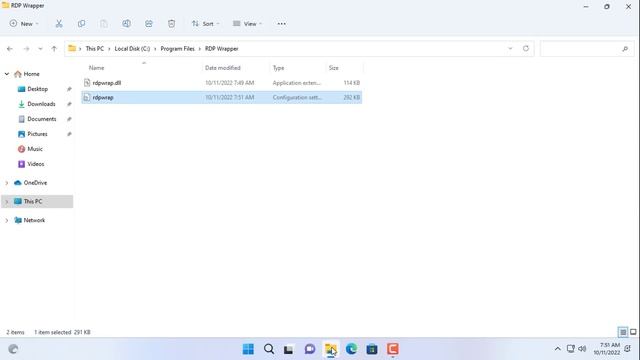Click RDP Wrapper breadcrumb
640x360 pixels.
coord(221,49)
